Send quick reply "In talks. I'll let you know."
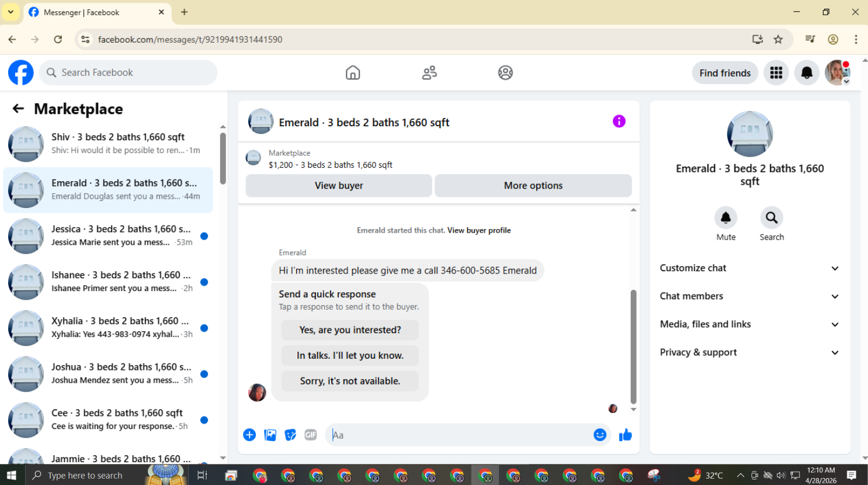This screenshot has height=485, width=868. [x=350, y=355]
